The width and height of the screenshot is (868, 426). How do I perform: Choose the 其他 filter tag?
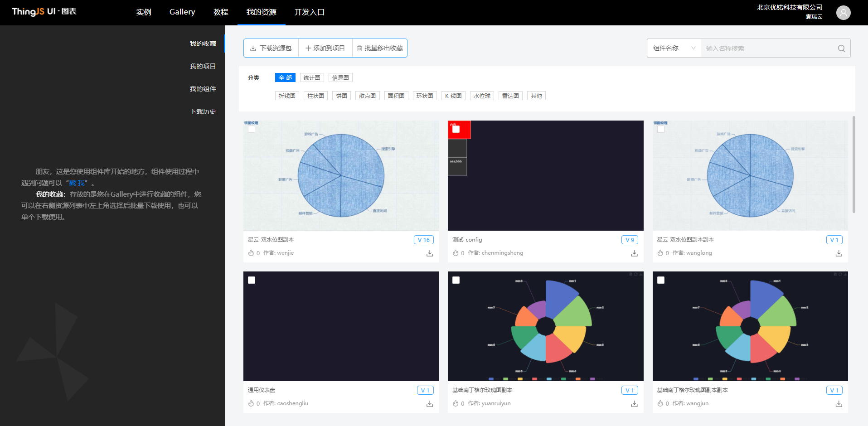[x=536, y=96]
